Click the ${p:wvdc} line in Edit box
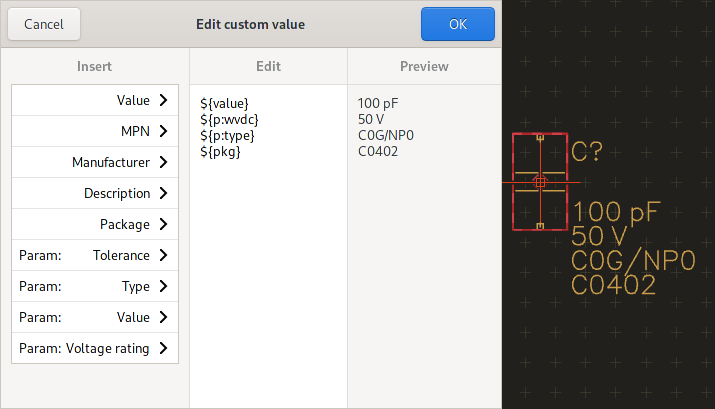Image resolution: width=715 pixels, height=409 pixels. point(229,119)
